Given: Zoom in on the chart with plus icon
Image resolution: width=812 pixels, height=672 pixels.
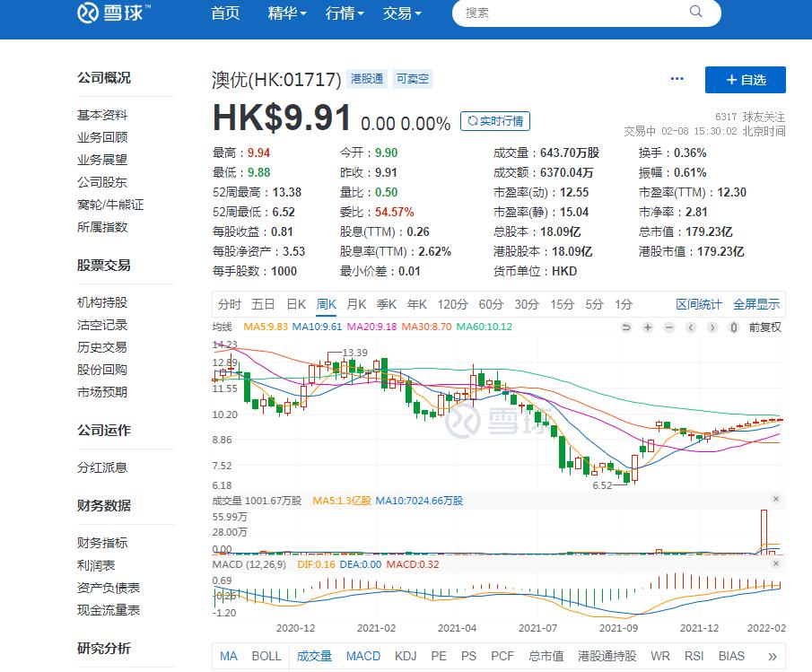Looking at the screenshot, I should 648,329.
